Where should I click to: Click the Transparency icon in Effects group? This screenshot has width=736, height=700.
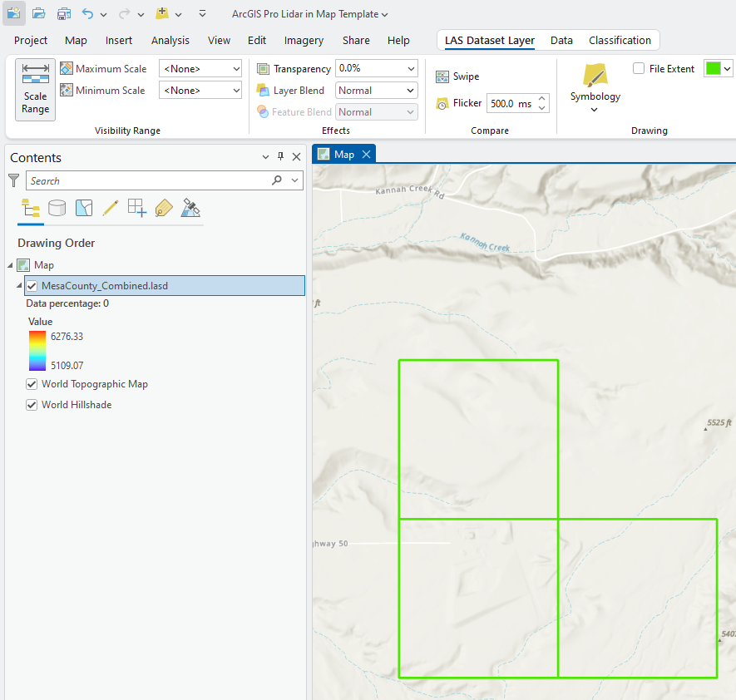tap(264, 68)
